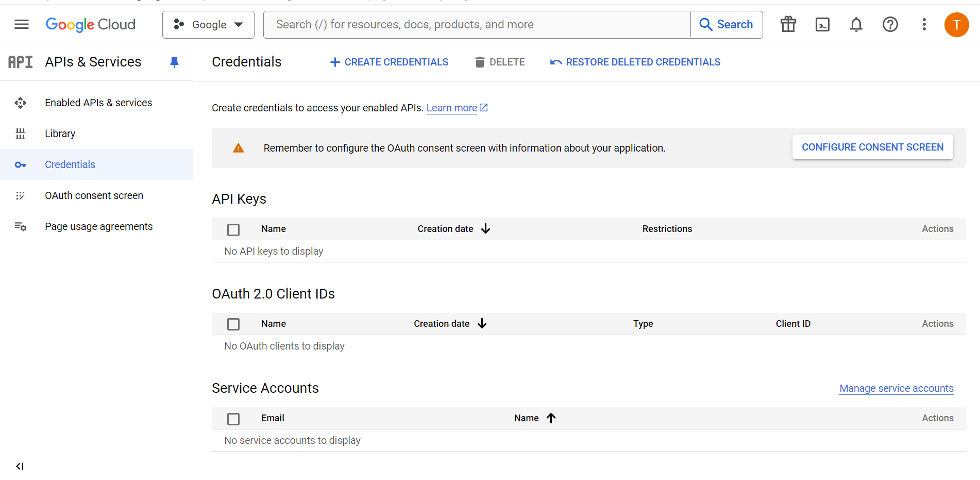Open Manage service accounts link

(896, 388)
